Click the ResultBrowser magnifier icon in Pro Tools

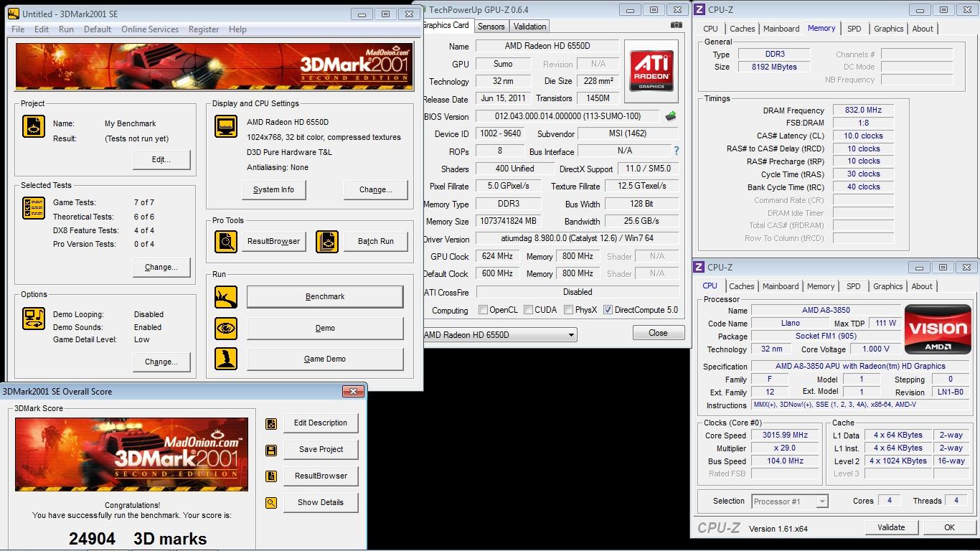tap(226, 241)
